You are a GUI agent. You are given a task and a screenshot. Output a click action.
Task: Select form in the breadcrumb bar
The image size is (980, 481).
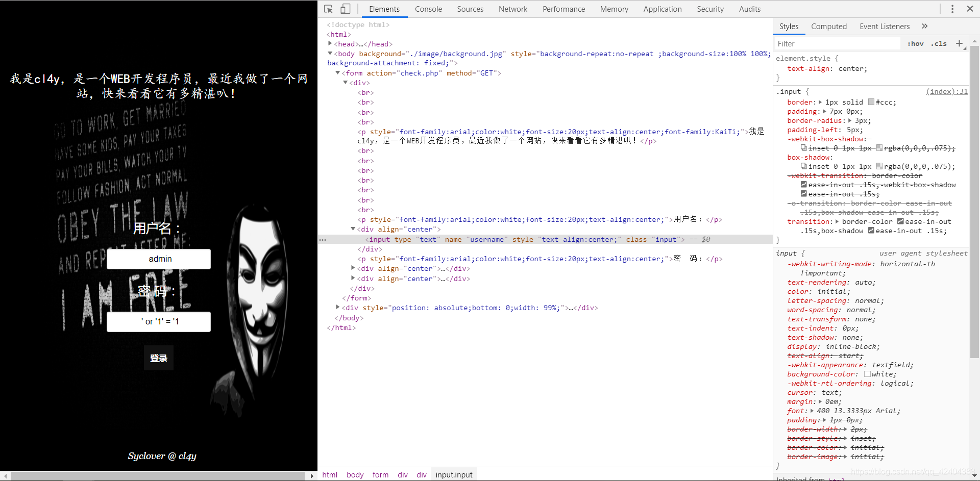tap(380, 474)
